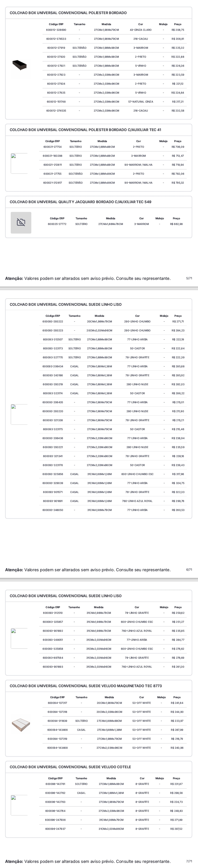Click the measurement 27CMx1,88Mx78CM
This screenshot has width=198, height=868.
tap(110, 224)
